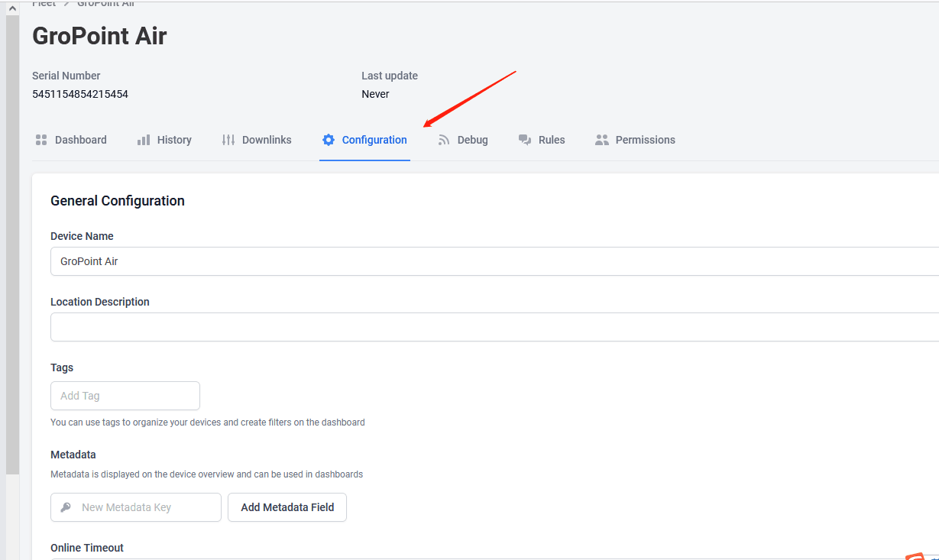Click the scrollbar up arrow
This screenshot has height=560, width=939.
tap(12, 8)
